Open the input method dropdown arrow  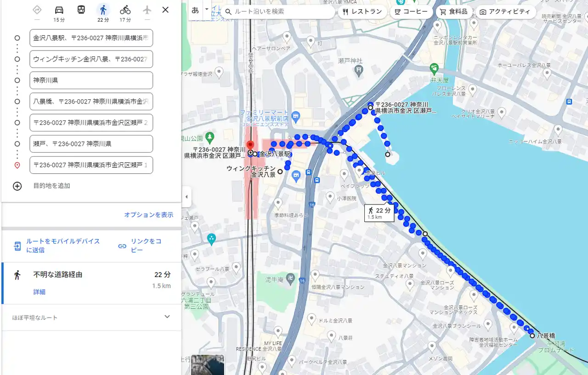tap(207, 9)
